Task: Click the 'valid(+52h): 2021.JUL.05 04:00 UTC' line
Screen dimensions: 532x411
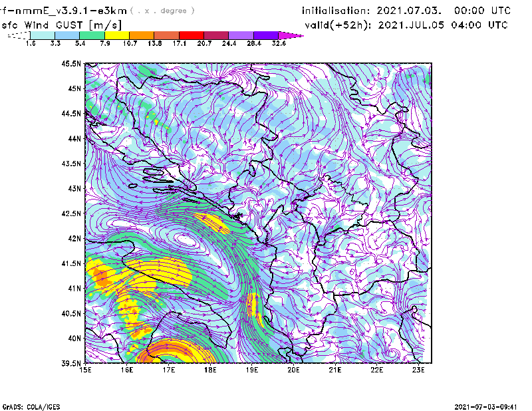Action: [x=406, y=25]
